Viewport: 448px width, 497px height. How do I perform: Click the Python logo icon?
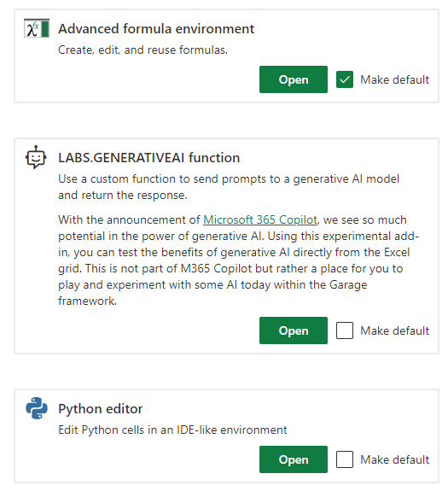point(37,408)
